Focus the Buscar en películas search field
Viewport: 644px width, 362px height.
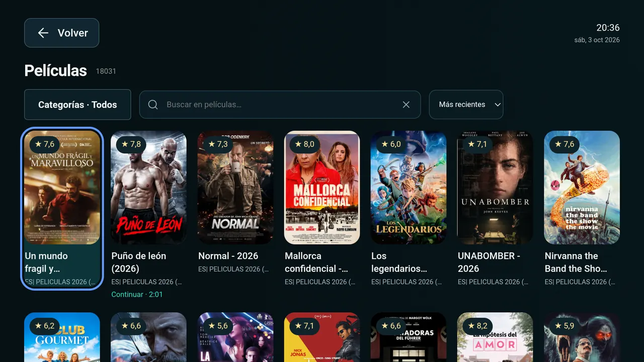coord(280,105)
